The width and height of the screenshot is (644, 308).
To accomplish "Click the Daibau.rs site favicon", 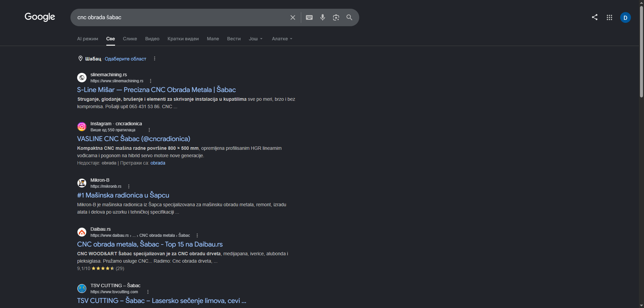I will (82, 232).
